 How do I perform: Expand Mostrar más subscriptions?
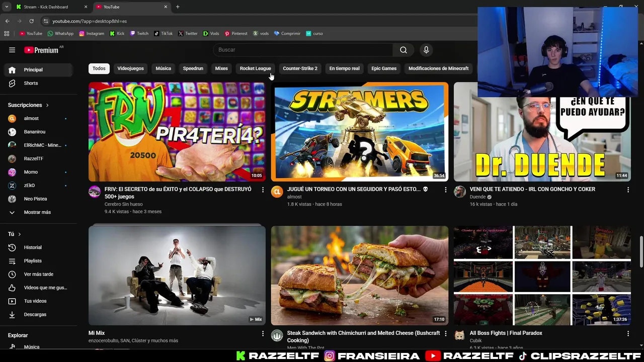coord(38,212)
